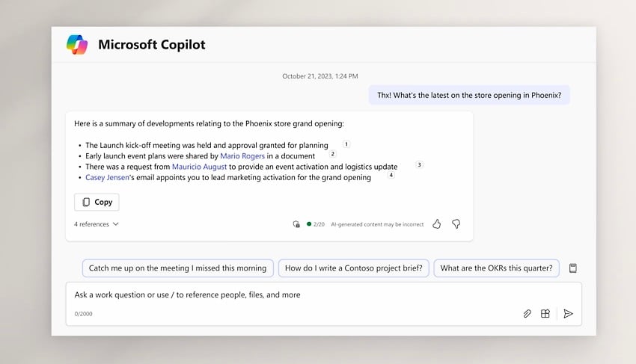Click the Microsoft Copilot logo
This screenshot has width=636, height=364.
(77, 45)
